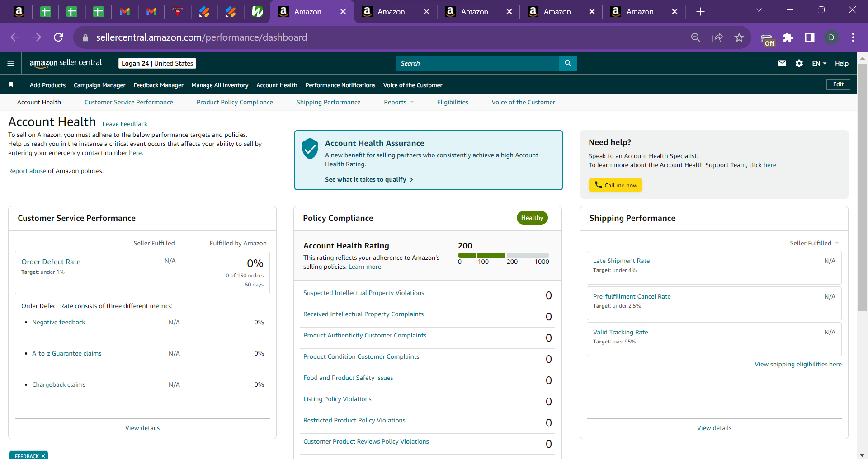Toggle the browser side panel icon
This screenshot has height=459, width=868.
pyautogui.click(x=810, y=37)
